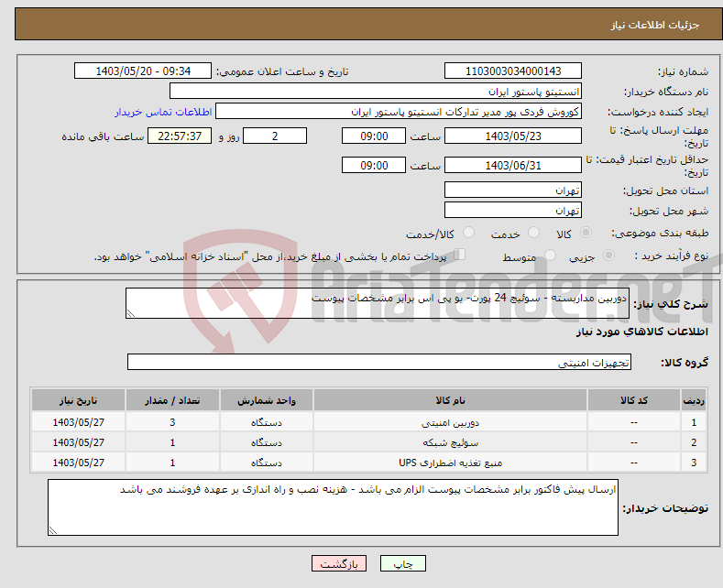The width and height of the screenshot is (723, 588).
Task: Click the دوربین امنیتی item cell
Action: [450, 422]
